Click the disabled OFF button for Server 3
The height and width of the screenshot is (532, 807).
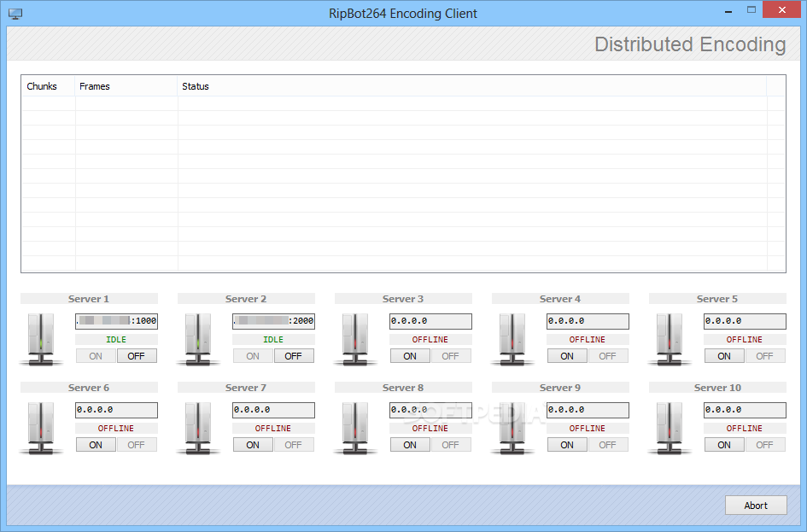(x=450, y=356)
